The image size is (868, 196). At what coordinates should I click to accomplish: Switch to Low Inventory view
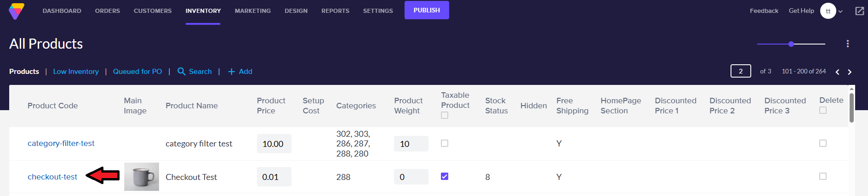[76, 72]
